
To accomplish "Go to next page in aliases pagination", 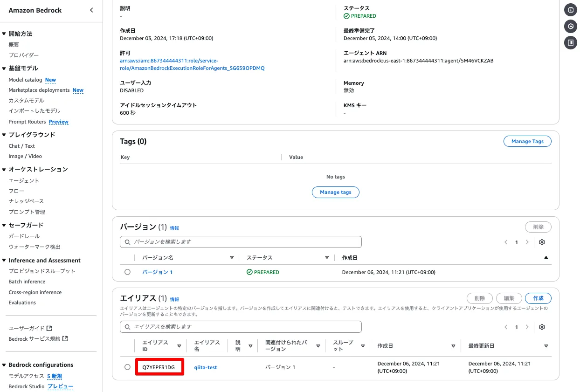I will click(x=527, y=327).
